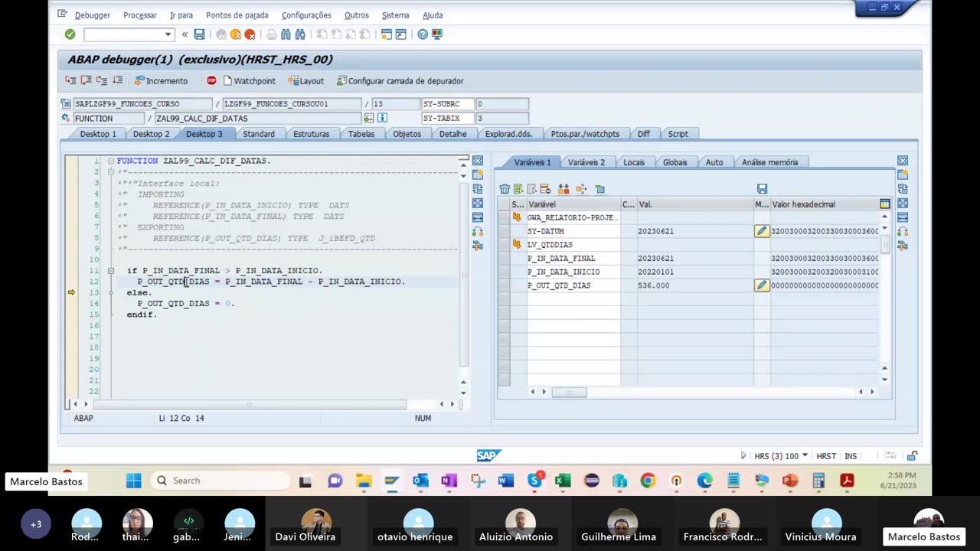Collapse the if block on line 11
Viewport: 980px width, 551px height.
[111, 271]
